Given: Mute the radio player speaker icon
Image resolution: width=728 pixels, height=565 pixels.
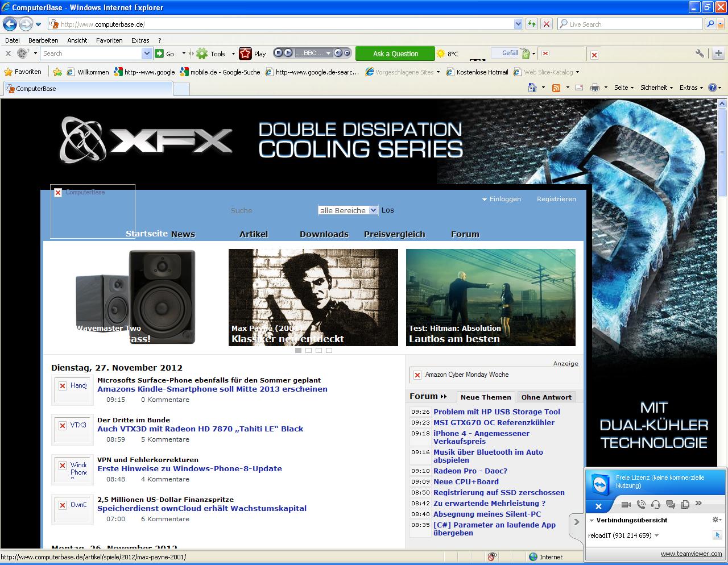Looking at the screenshot, I should [x=338, y=53].
